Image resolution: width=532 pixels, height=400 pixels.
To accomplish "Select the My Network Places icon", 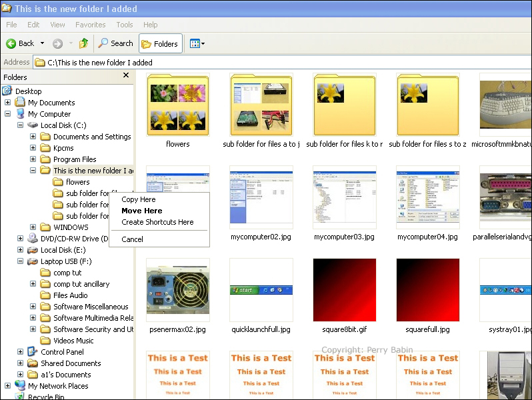I will pyautogui.click(x=21, y=385).
